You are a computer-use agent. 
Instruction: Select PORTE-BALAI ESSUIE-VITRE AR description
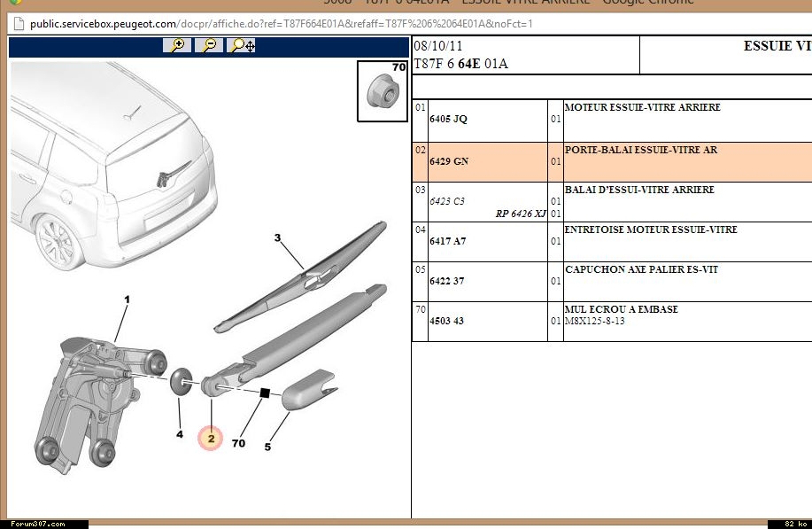point(641,150)
